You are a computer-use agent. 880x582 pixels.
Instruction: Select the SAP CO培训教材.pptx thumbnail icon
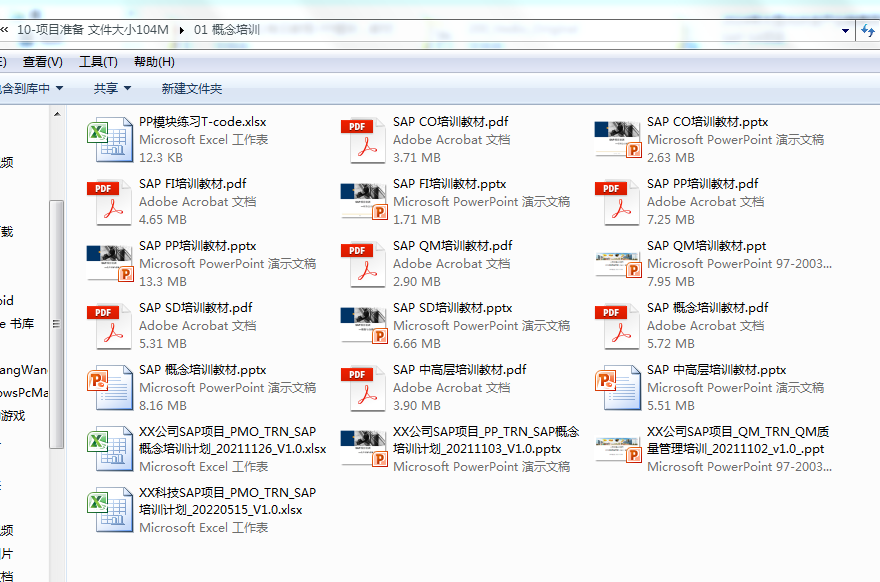point(617,140)
